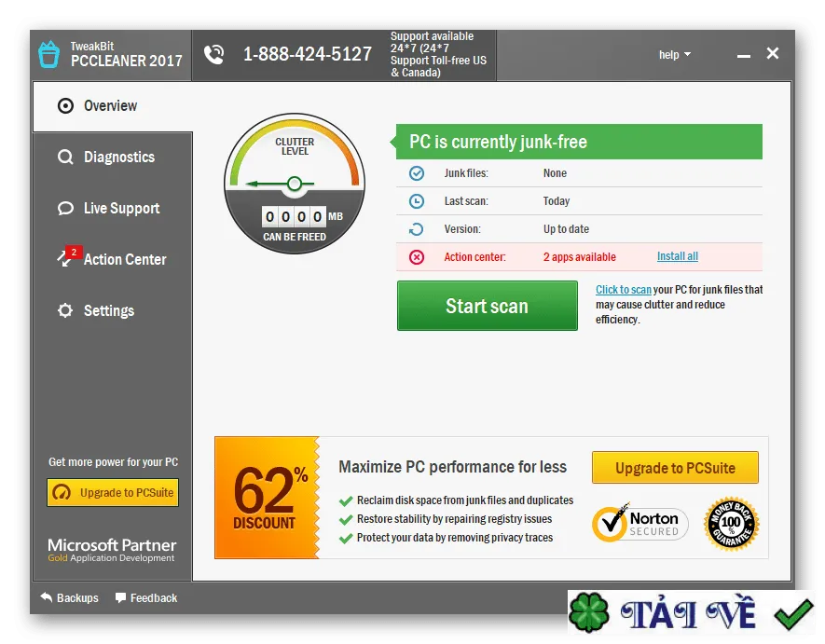Viewport: 825px width, 644px height.
Task: Click the 62% discount badge
Action: click(x=267, y=497)
